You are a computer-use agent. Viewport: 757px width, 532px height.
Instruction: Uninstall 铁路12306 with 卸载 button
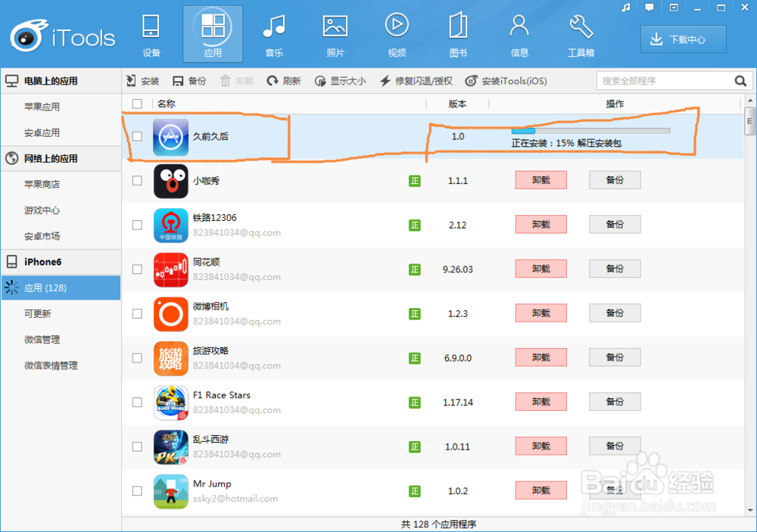(540, 225)
